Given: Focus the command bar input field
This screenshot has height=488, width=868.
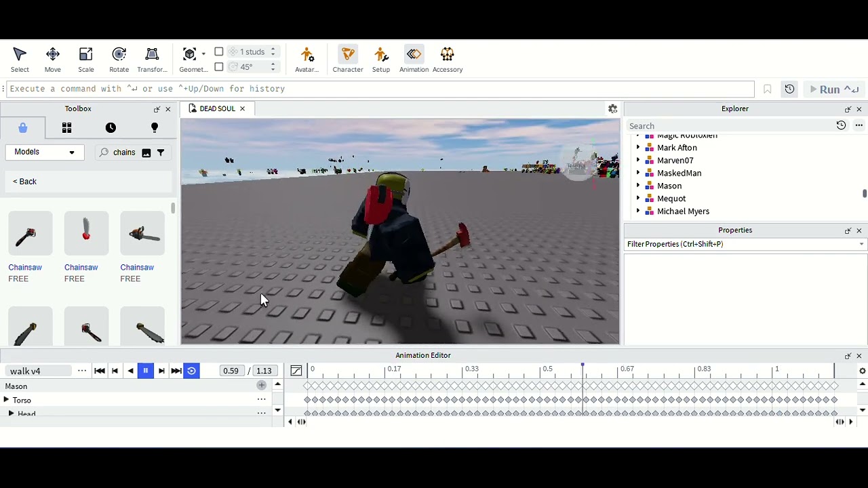Looking at the screenshot, I should point(380,89).
